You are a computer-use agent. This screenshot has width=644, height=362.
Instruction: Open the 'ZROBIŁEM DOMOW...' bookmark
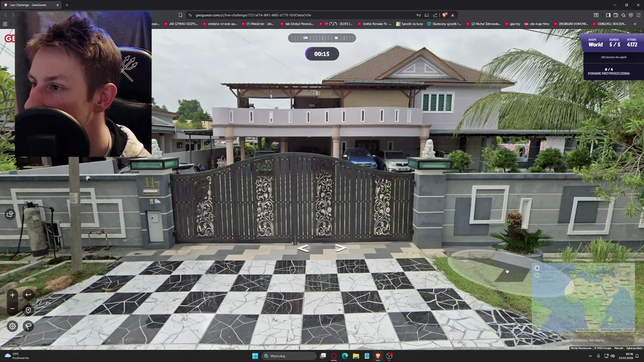[571, 24]
